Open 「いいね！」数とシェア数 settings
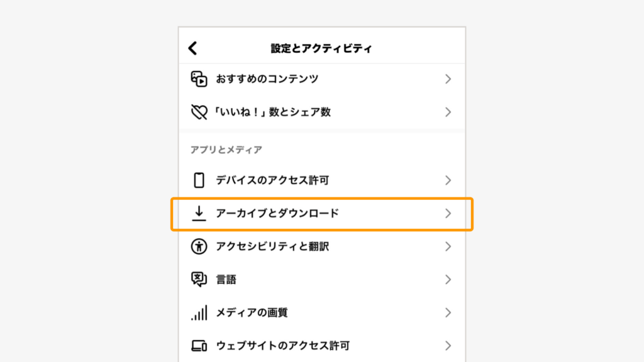The width and height of the screenshot is (644, 362). (x=322, y=112)
